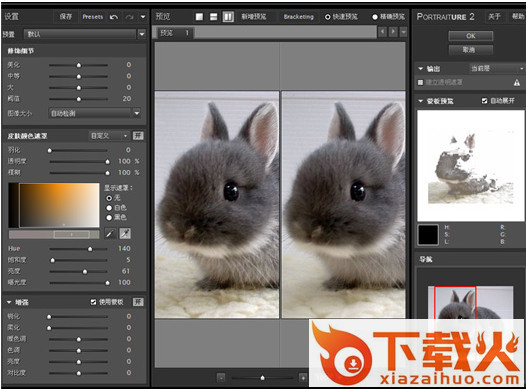This screenshot has height=389, width=526.
Task: Open the preview tabs dropdown arrow
Action: pyautogui.click(x=404, y=32)
